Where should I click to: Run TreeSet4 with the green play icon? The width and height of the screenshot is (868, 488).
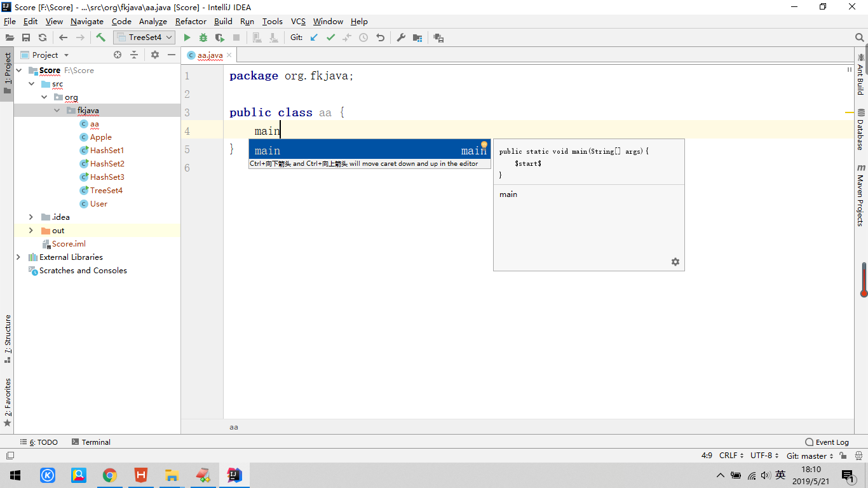187,37
